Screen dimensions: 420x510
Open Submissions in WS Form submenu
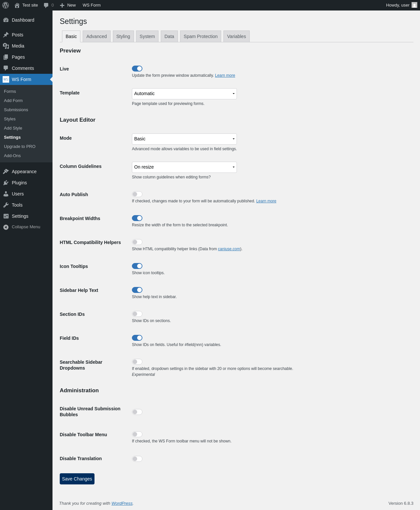(16, 110)
